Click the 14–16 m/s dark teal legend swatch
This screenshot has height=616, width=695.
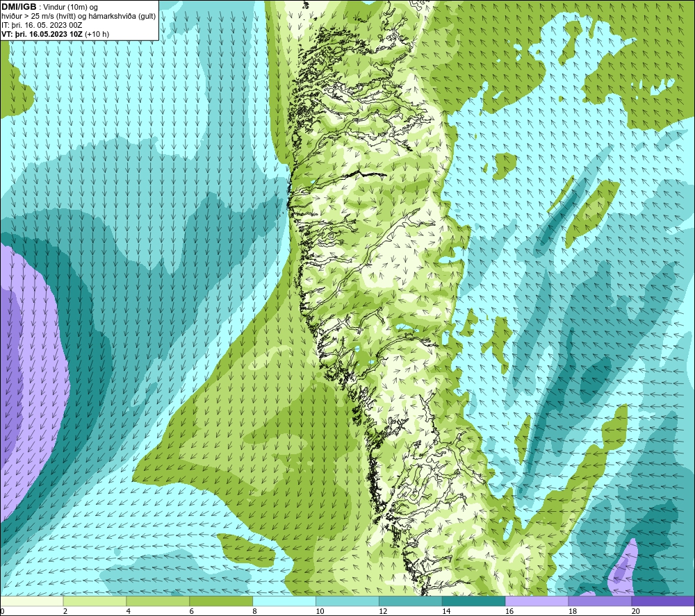coord(474,601)
